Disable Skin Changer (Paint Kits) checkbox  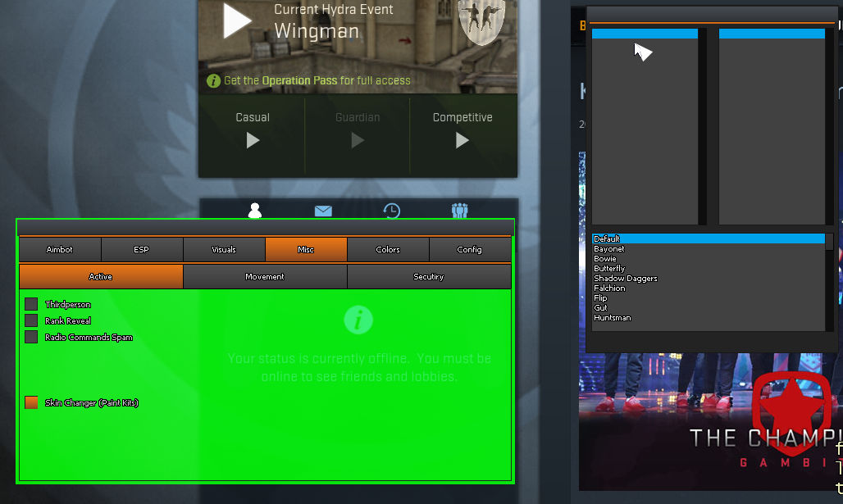click(31, 402)
